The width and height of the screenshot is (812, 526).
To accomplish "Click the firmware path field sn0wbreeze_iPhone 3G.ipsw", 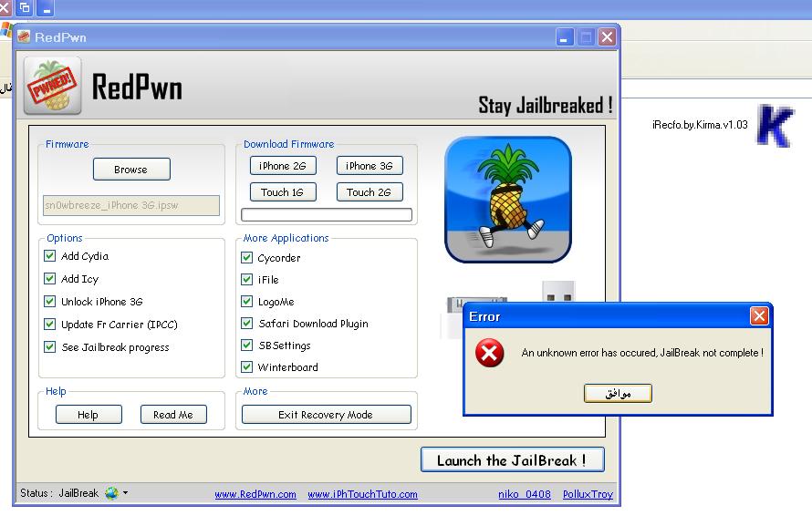I will click(x=131, y=205).
